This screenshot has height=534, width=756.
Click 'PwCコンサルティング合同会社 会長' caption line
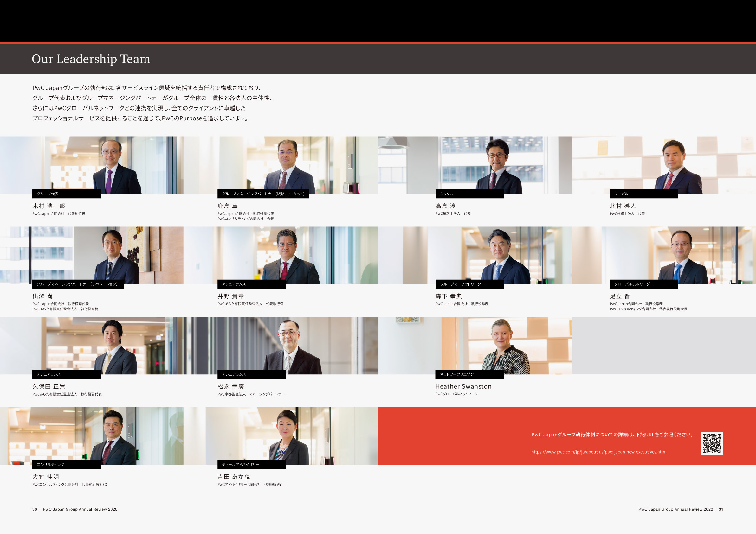(x=246, y=219)
